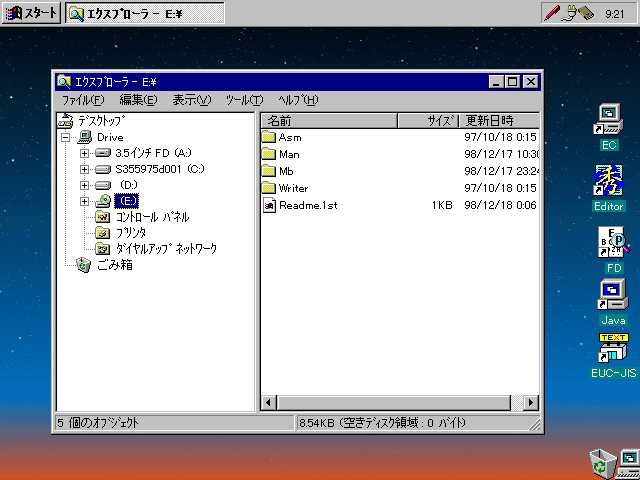This screenshot has height=480, width=640.
Task: Open the ツール(T) menu
Action: pos(244,100)
